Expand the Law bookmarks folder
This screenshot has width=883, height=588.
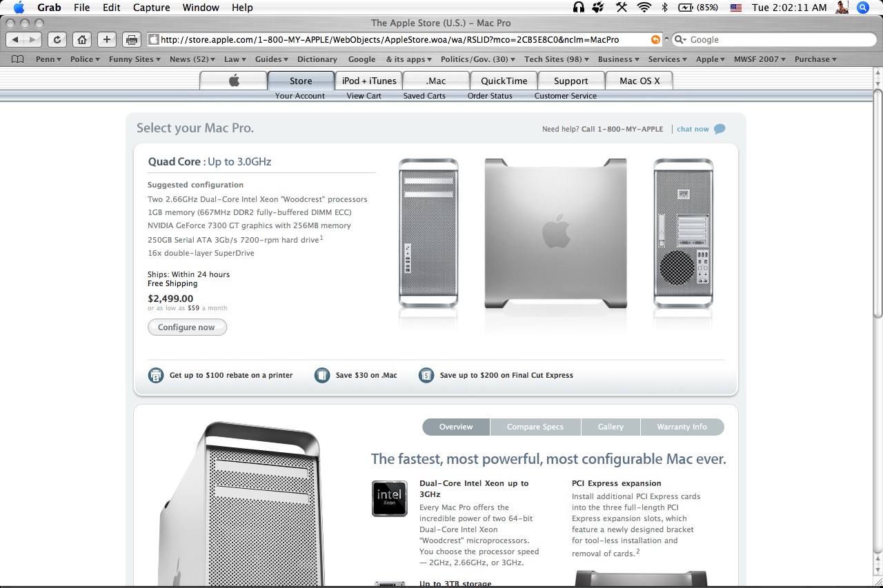235,59
